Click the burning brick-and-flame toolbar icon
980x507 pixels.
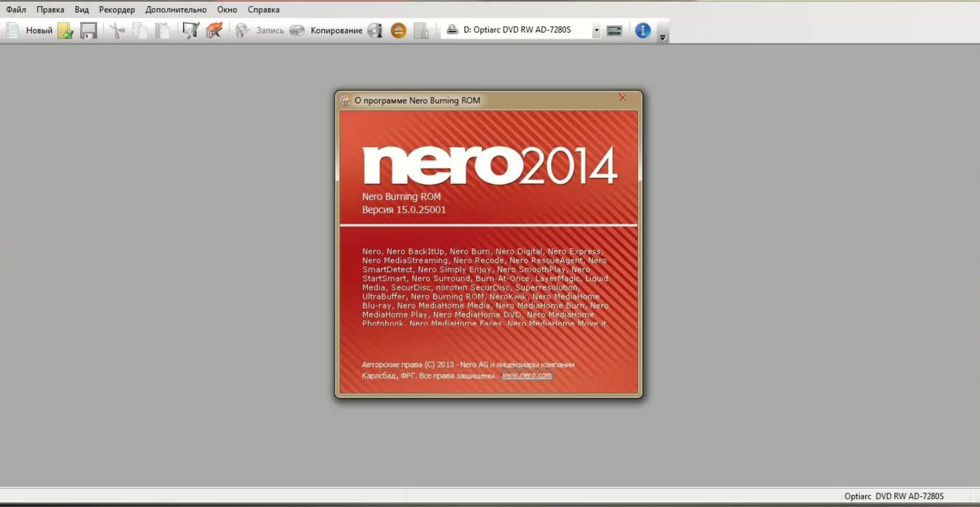click(214, 30)
